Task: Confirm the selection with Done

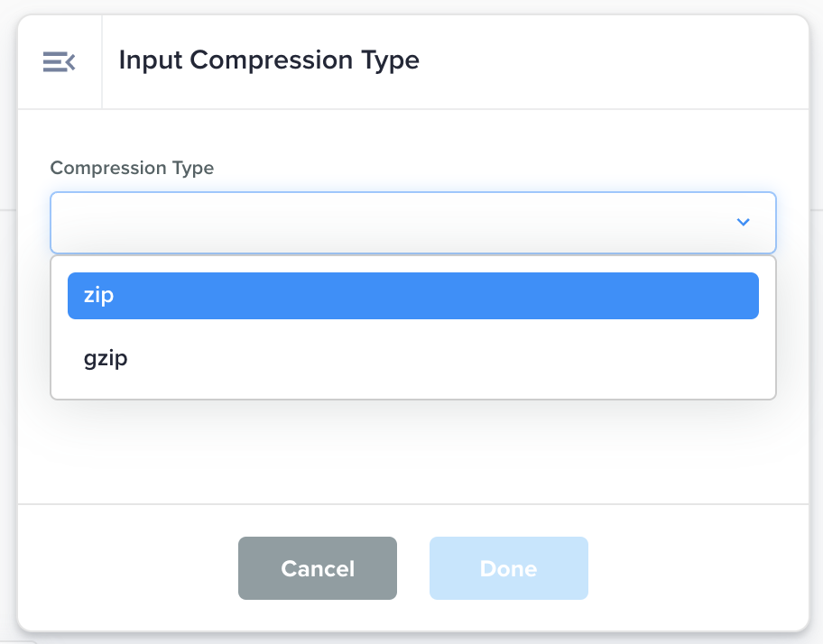Action: click(x=508, y=568)
